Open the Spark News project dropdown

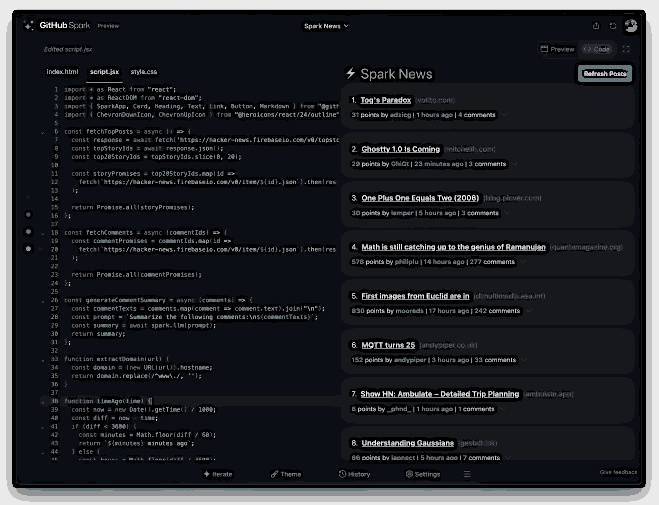pyautogui.click(x=326, y=26)
